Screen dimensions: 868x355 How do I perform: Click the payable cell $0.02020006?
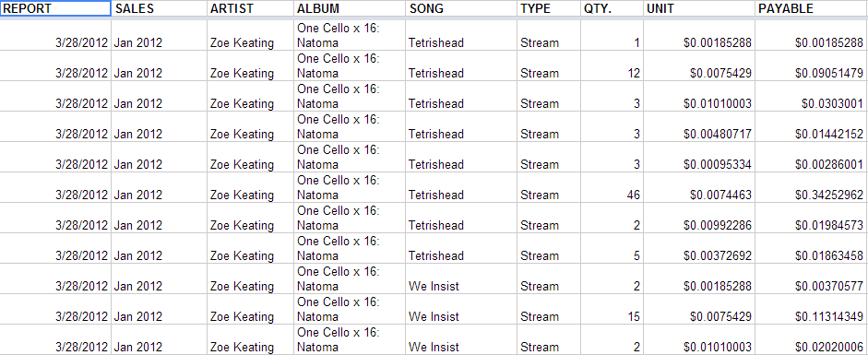[812, 339]
